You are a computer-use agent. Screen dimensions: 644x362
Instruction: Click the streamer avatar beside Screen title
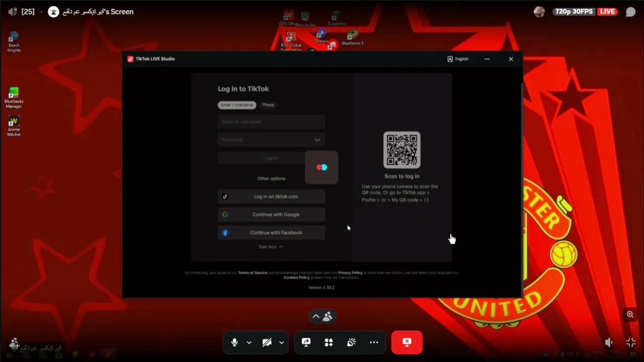[x=53, y=12]
